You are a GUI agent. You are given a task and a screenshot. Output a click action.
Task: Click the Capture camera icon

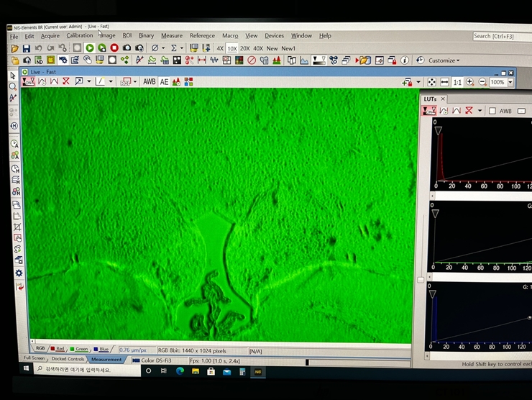[127, 48]
